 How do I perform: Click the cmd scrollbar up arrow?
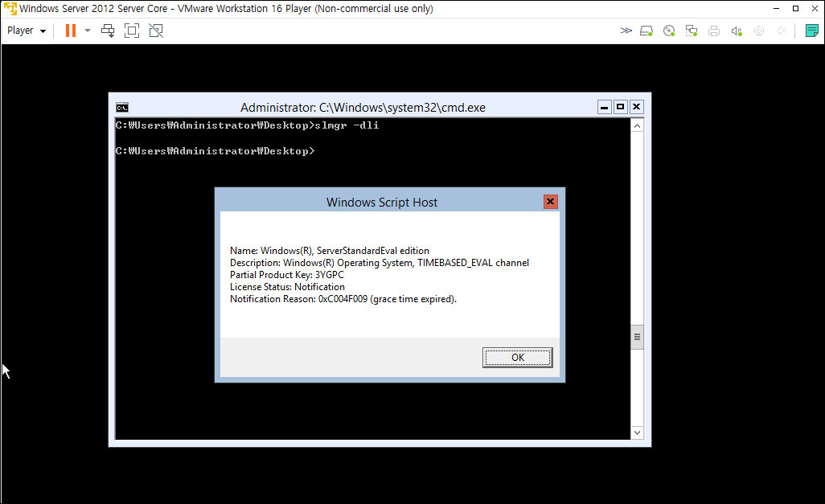pyautogui.click(x=637, y=125)
